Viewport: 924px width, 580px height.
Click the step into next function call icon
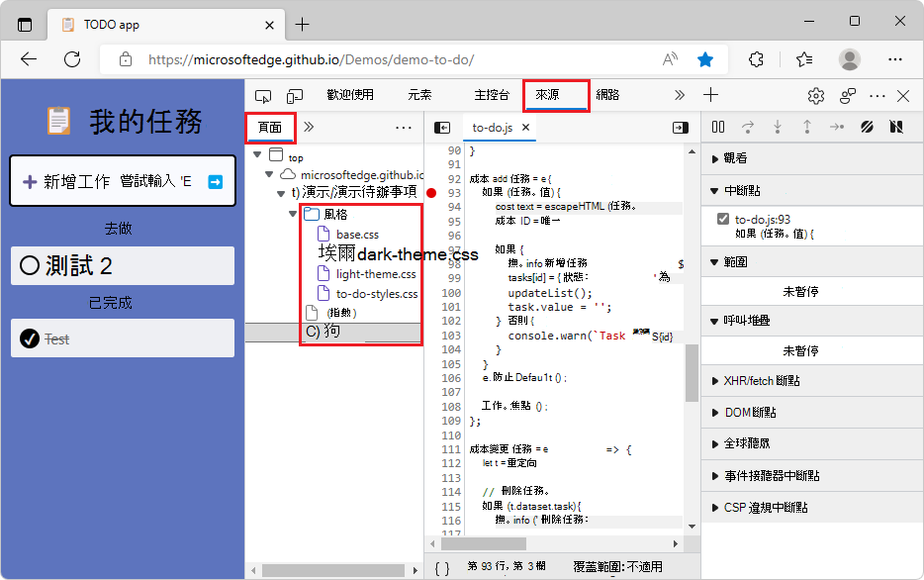tap(778, 127)
